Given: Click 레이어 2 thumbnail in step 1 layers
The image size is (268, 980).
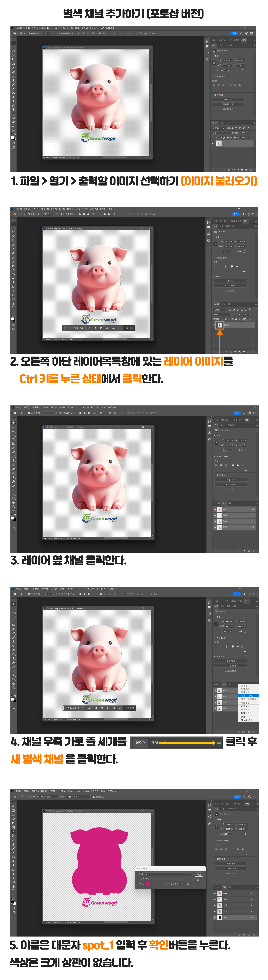Looking at the screenshot, I should tap(219, 143).
